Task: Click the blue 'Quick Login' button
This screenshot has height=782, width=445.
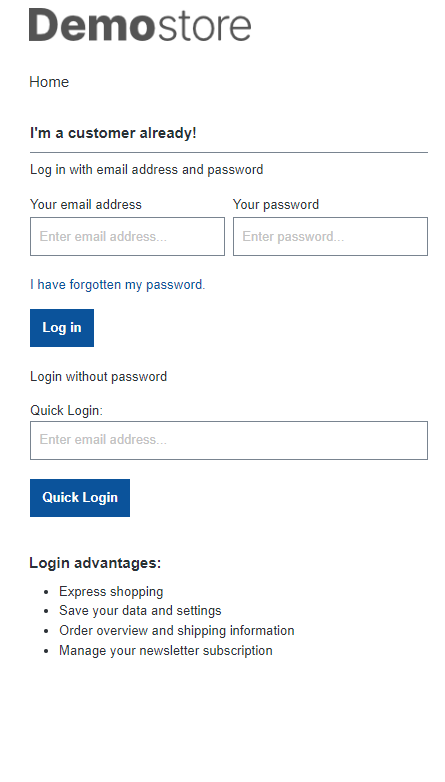Action: [x=80, y=498]
